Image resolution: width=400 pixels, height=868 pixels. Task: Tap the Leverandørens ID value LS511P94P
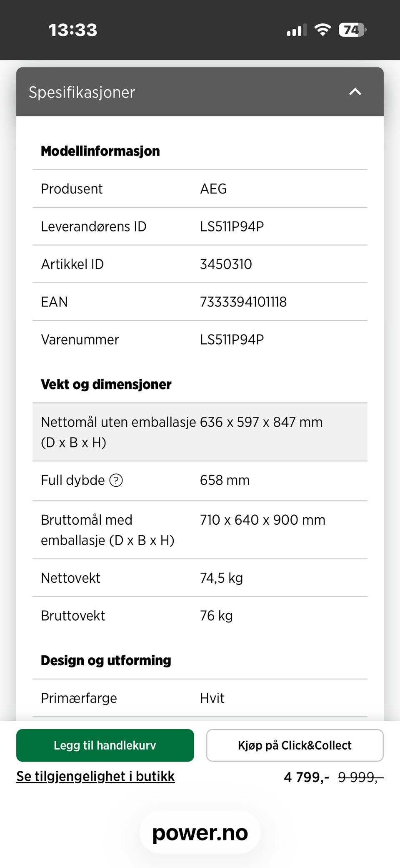[232, 226]
